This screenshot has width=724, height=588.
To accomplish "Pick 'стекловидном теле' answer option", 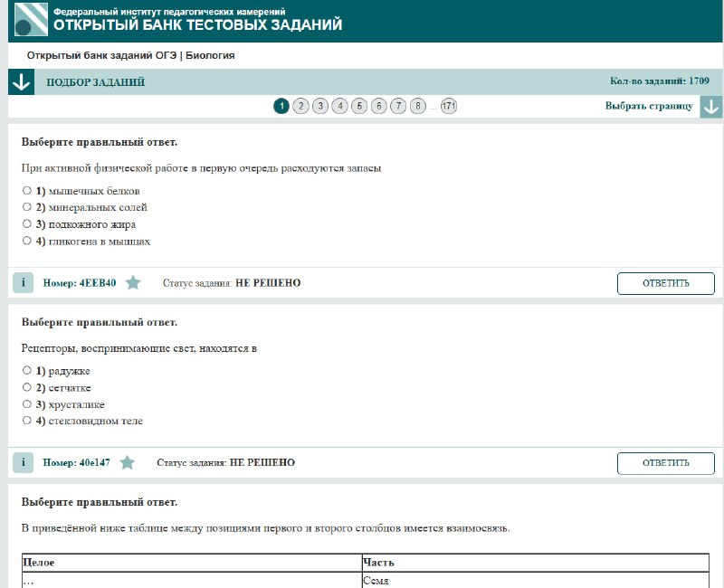I will 27,422.
